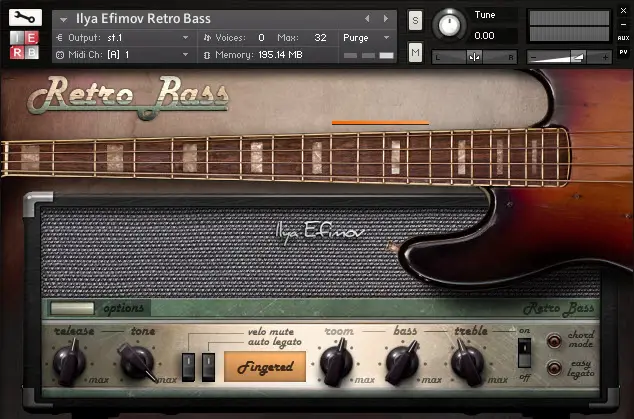
Task: Turn the release knob
Action: (x=69, y=363)
